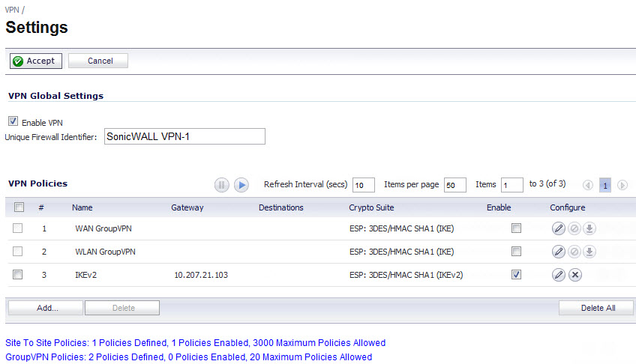Click WAN GroupVPN disabled delete icon
636x364 pixels.
tap(574, 228)
